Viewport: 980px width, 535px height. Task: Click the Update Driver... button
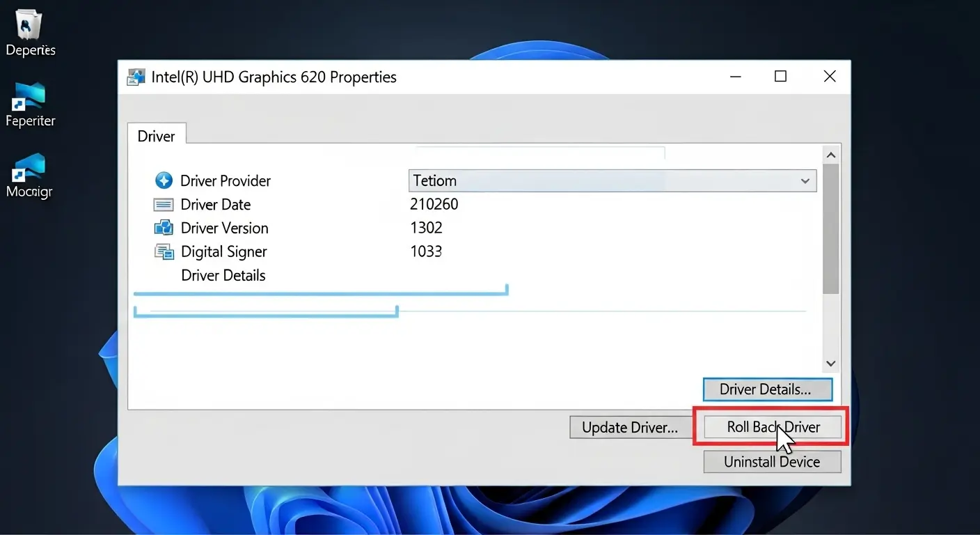(629, 428)
